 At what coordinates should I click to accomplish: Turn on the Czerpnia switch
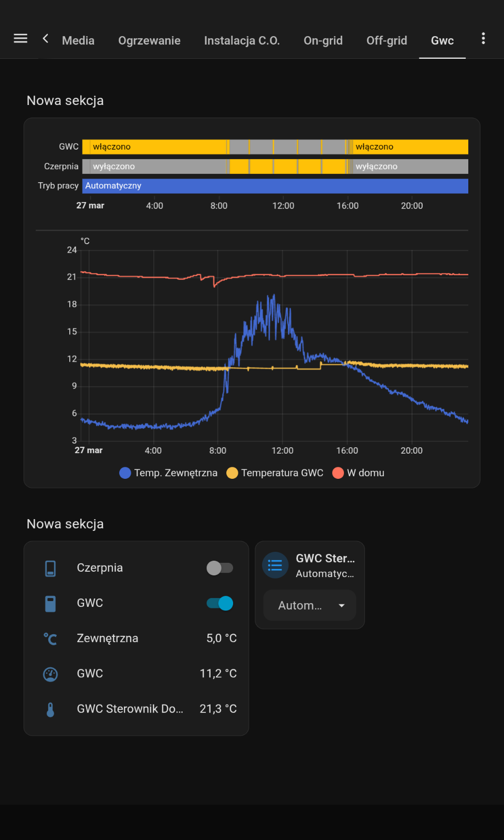(x=220, y=568)
